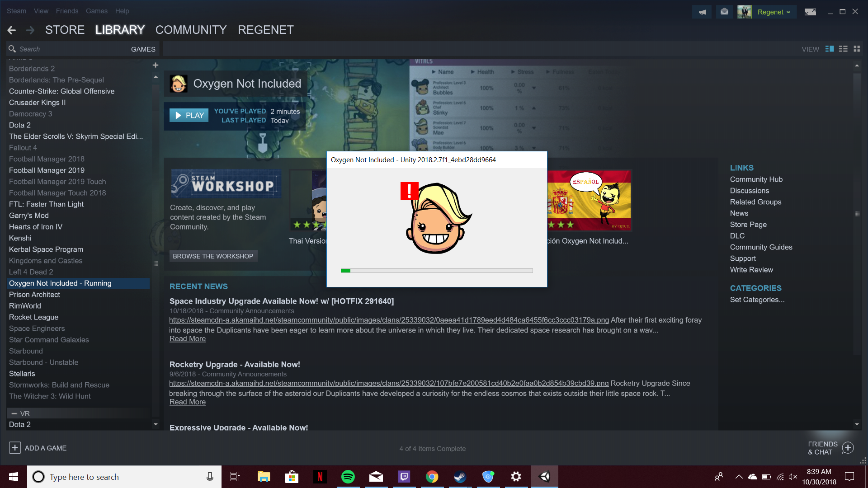Click the plus expander above game list
This screenshot has height=488, width=868.
(156, 65)
